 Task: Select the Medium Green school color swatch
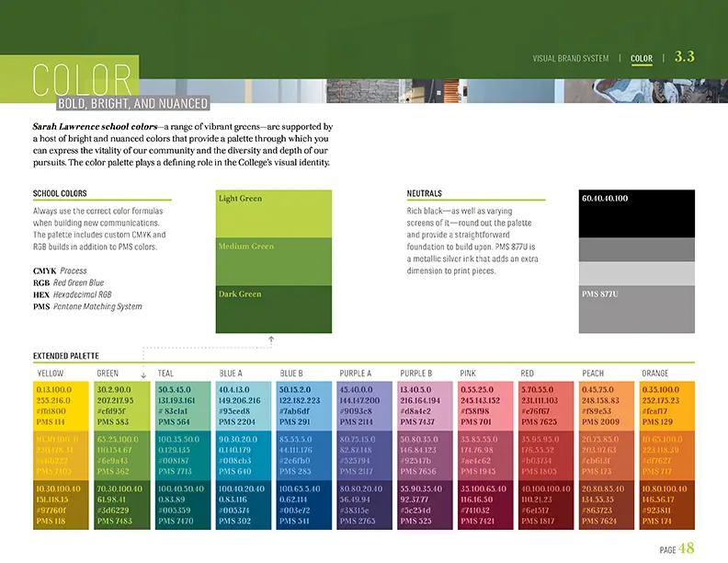point(274,261)
